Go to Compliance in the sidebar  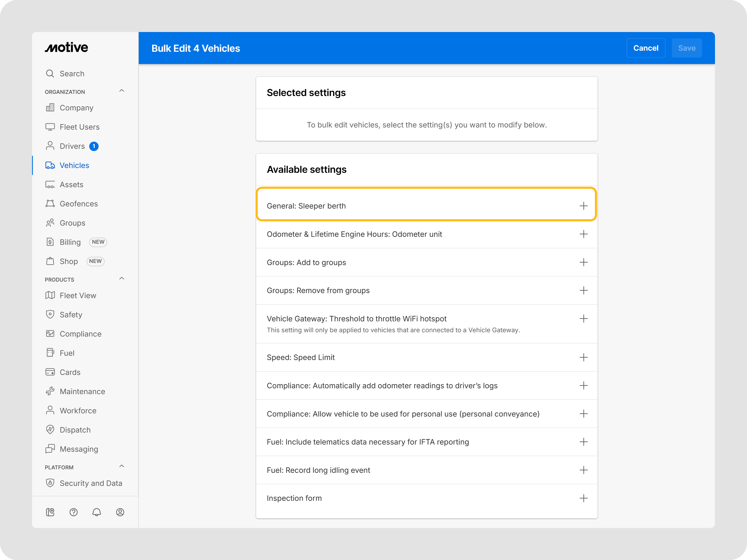pos(80,334)
